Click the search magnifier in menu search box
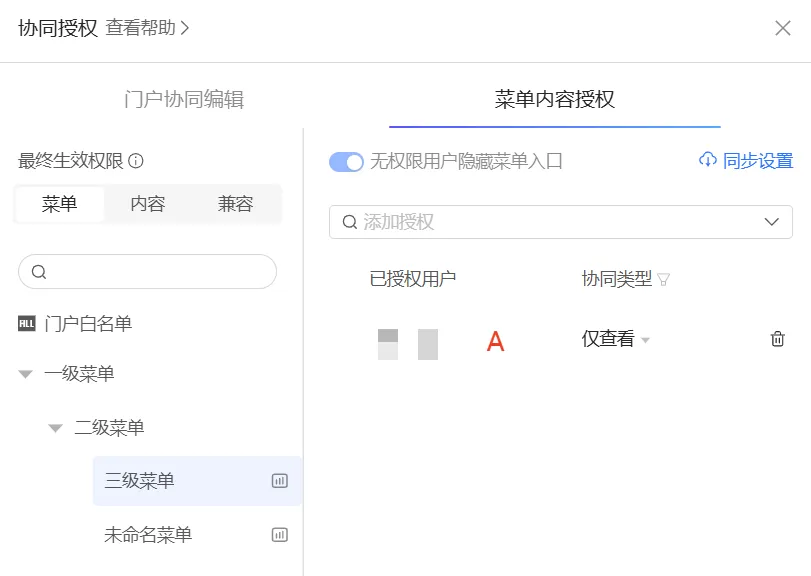Image resolution: width=811 pixels, height=576 pixels. 39,272
